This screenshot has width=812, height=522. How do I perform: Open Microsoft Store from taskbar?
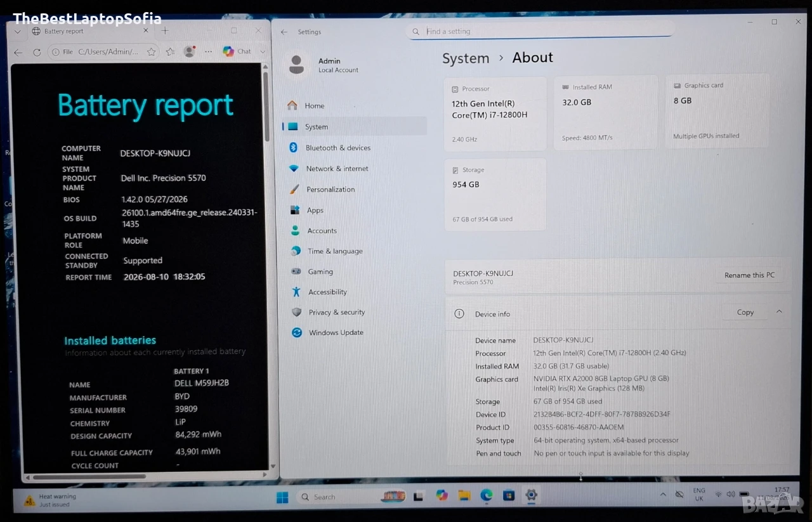click(x=509, y=495)
